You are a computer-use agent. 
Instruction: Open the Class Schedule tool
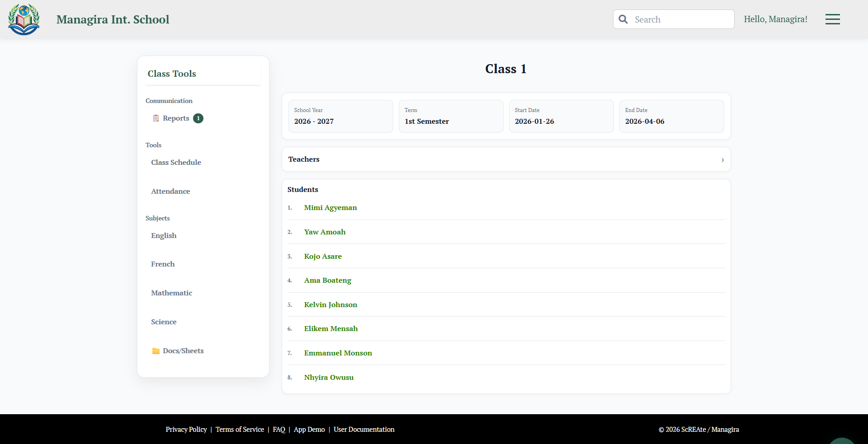coord(176,162)
